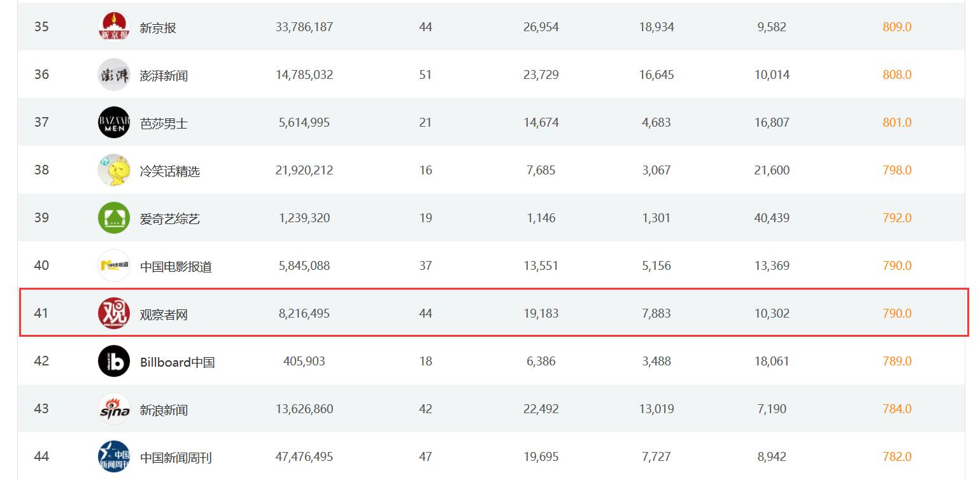Select the 新浪新闻 name link
Image resolution: width=980 pixels, height=480 pixels.
164,410
